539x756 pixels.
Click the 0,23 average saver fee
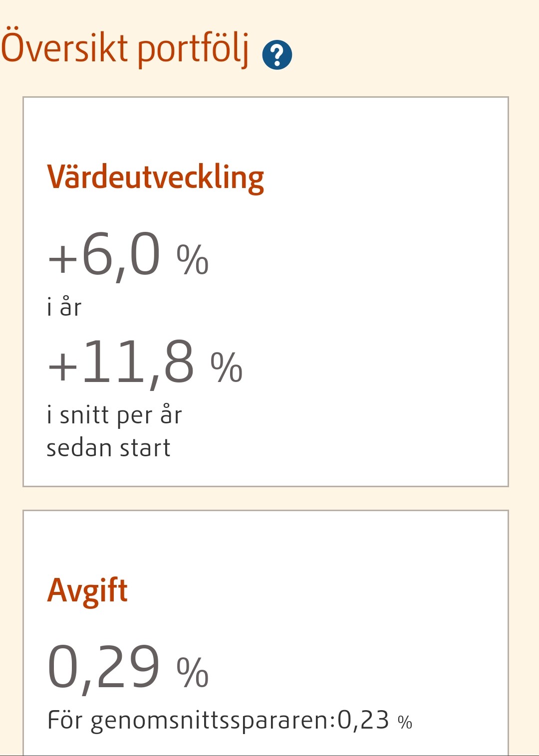tap(363, 720)
